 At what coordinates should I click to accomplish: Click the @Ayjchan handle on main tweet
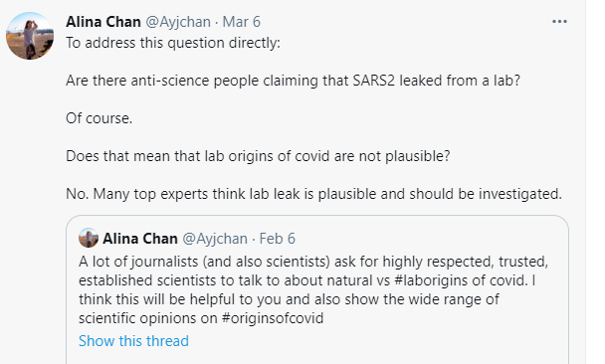coord(178,22)
